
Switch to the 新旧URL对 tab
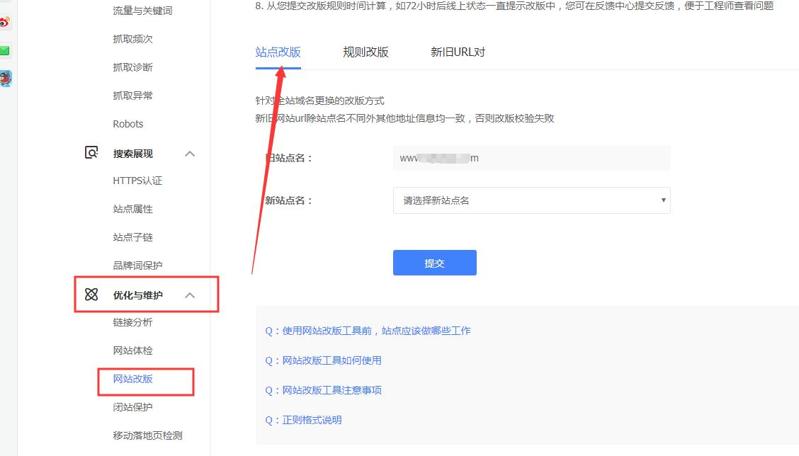458,52
